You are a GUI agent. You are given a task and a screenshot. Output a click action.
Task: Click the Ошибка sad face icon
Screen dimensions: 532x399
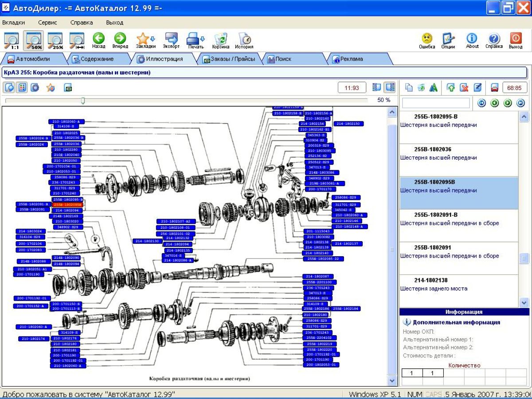click(427, 41)
